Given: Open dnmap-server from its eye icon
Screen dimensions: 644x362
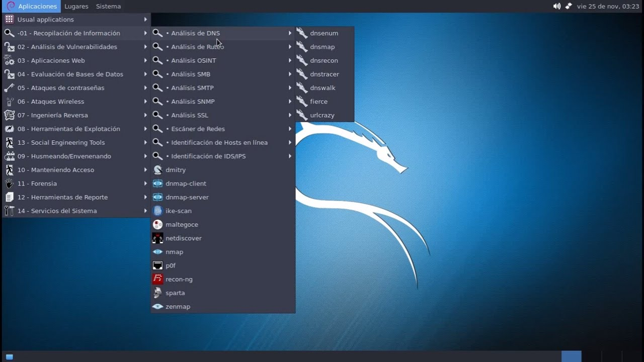Looking at the screenshot, I should pyautogui.click(x=158, y=197).
